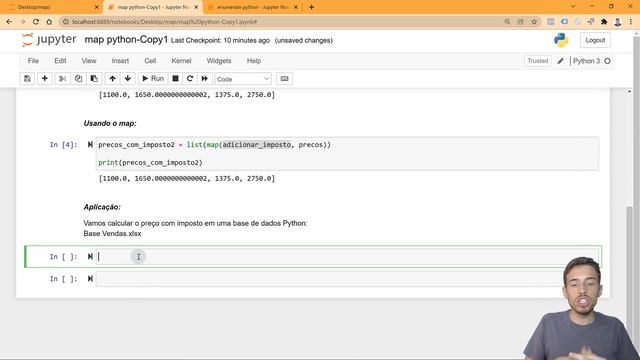Open the Cell menu
640x360 pixels.
point(150,61)
